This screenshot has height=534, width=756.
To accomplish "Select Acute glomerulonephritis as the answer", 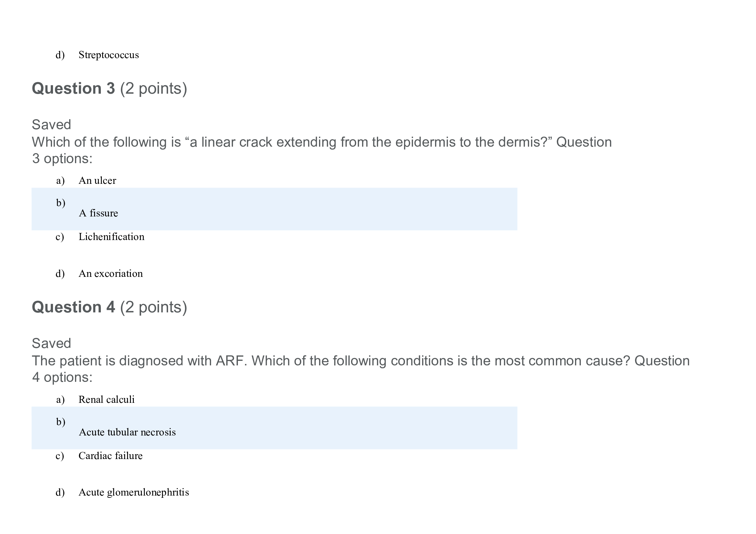I will [x=134, y=492].
